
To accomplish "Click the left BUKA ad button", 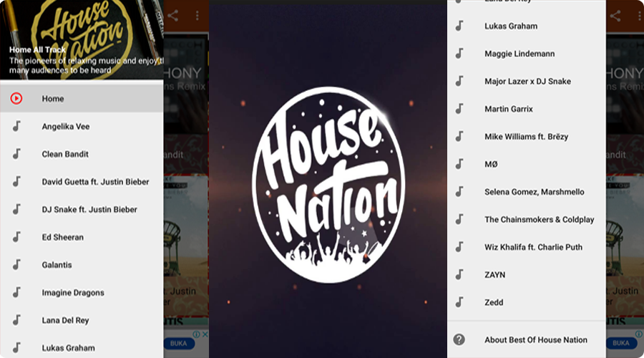I will (179, 343).
